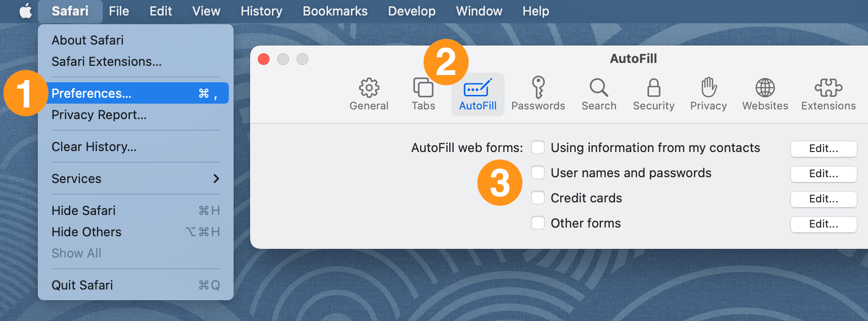The image size is (868, 321).
Task: Select the AutoFill pane icon
Action: [x=478, y=94]
